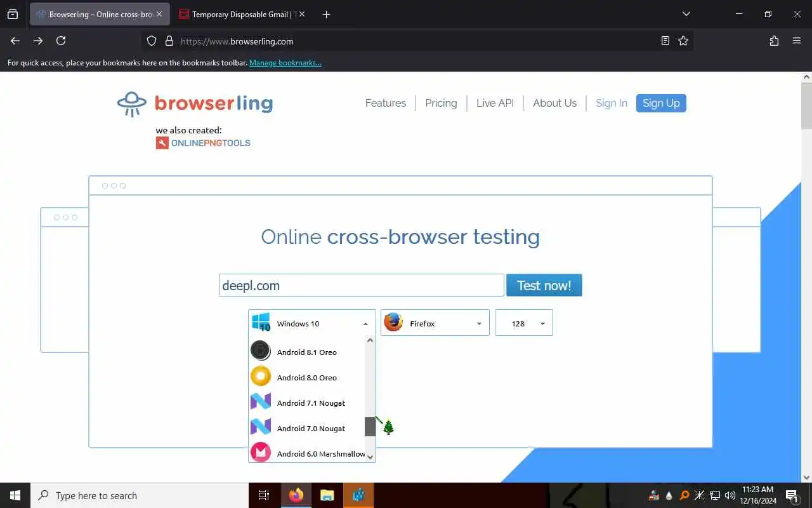The width and height of the screenshot is (812, 508).
Task: Select Android 7.0 Nougat text in list
Action: (x=311, y=428)
